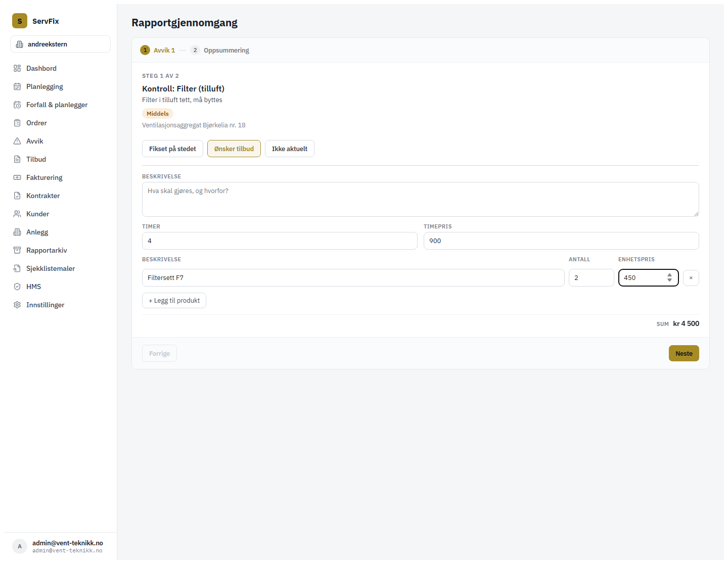The width and height of the screenshot is (728, 564).
Task: Remove the Filtersett F7 product row
Action: 691,278
